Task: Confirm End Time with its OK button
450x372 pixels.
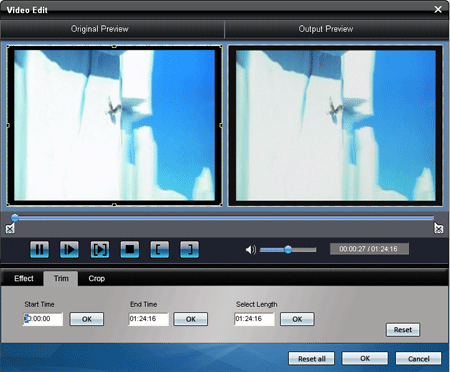Action: pos(191,319)
